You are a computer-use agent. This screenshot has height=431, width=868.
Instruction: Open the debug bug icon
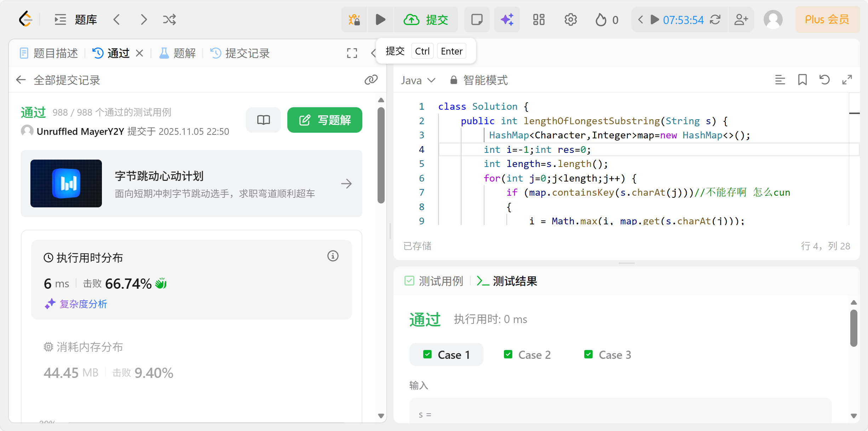(354, 19)
